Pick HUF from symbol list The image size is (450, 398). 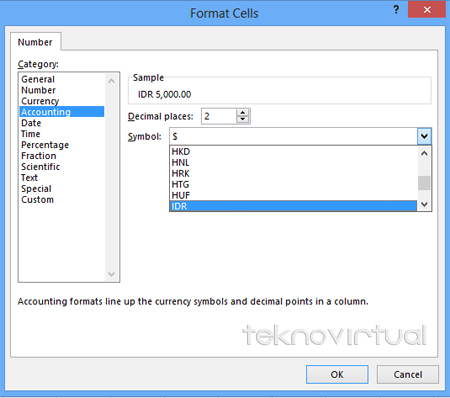coord(293,195)
